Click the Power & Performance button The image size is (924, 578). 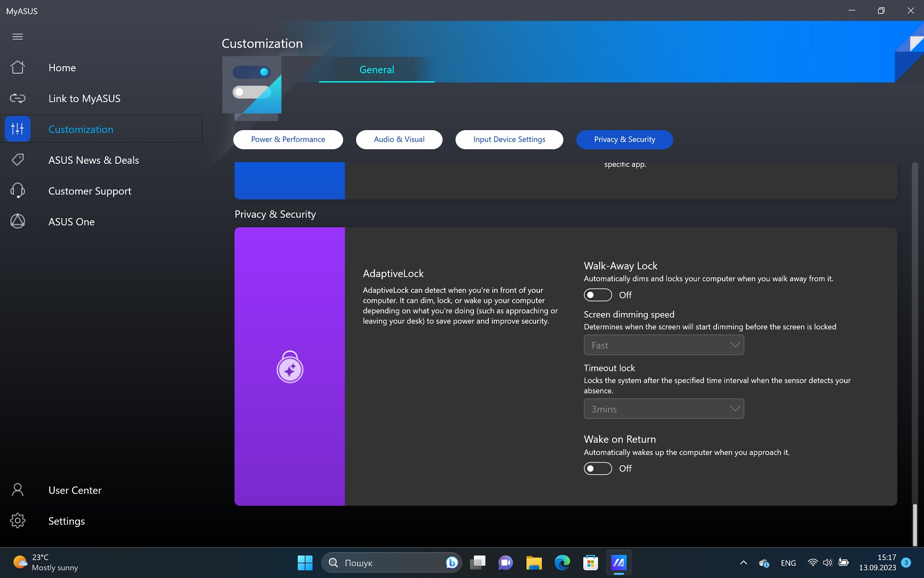click(288, 140)
